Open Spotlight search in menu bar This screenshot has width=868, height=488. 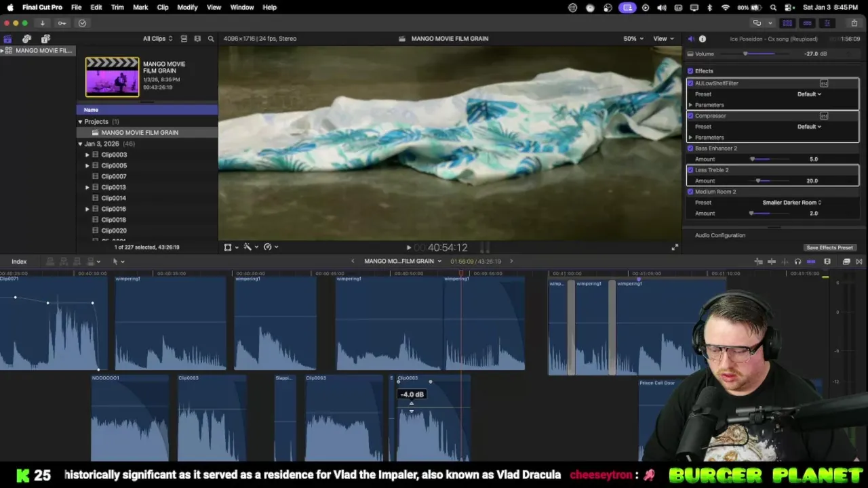774,7
